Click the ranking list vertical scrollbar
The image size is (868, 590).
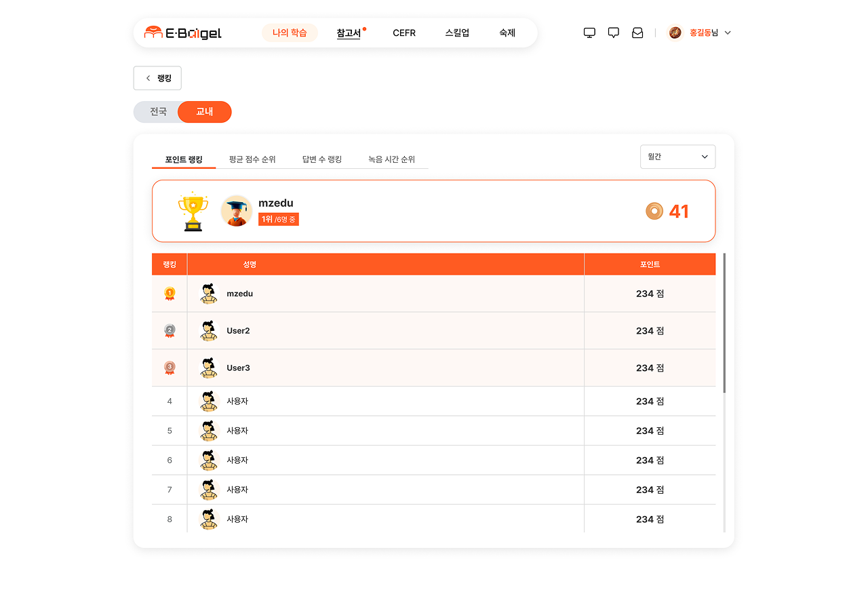coord(724,323)
